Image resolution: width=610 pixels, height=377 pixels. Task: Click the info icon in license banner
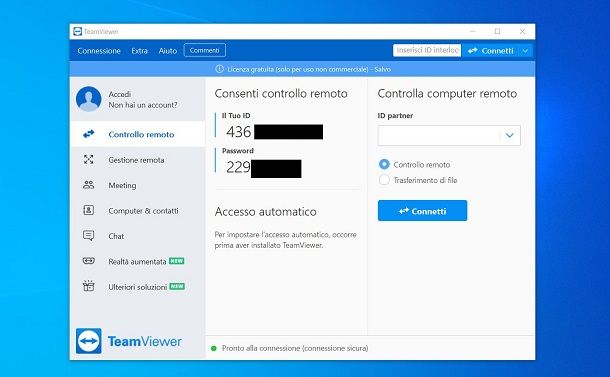219,69
